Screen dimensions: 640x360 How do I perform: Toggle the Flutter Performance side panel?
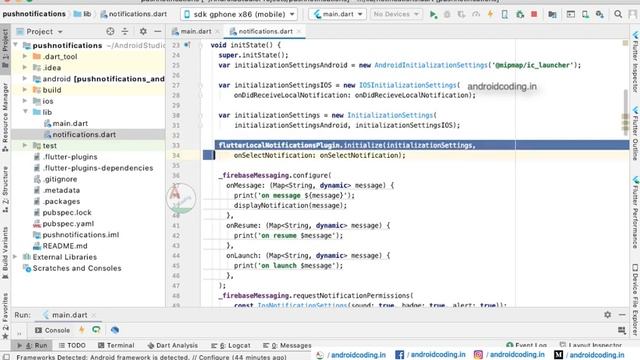tap(635, 212)
